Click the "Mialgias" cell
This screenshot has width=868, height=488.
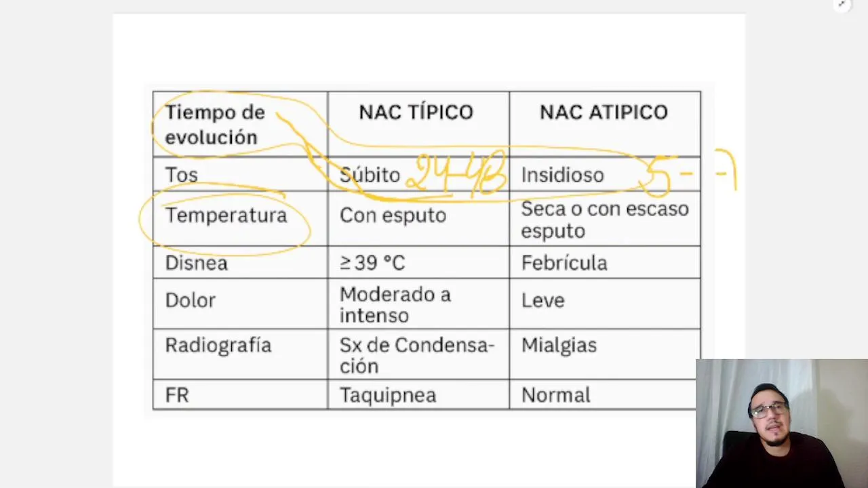(559, 346)
